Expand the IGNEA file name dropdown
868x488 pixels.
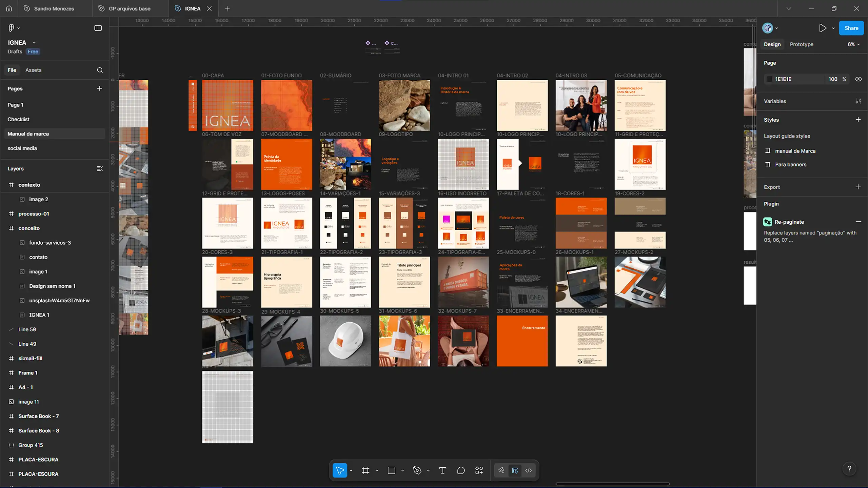pos(34,43)
